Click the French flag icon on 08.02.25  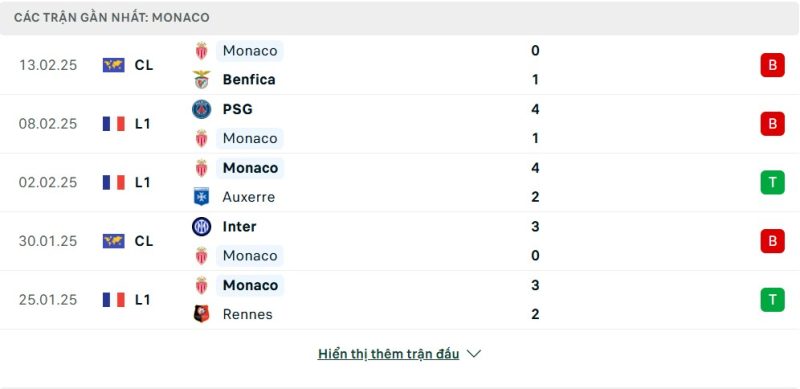click(113, 124)
